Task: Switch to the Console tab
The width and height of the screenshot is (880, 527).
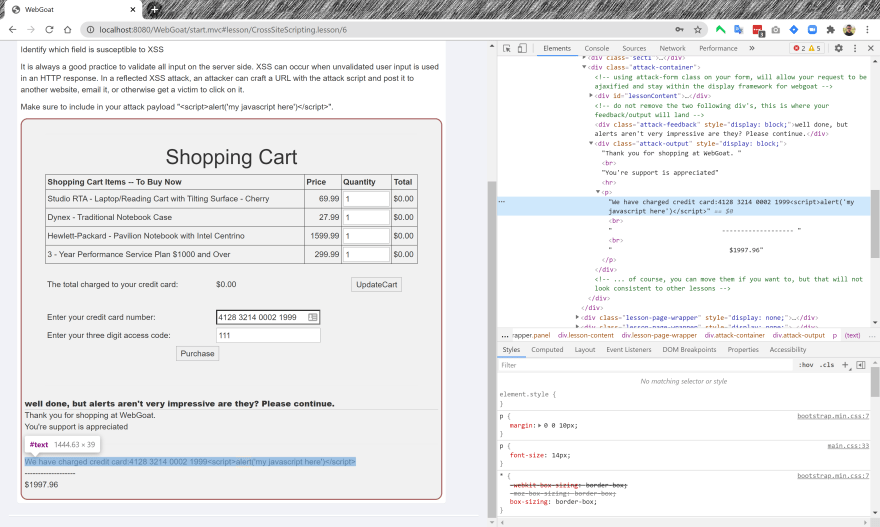Action: (597, 48)
